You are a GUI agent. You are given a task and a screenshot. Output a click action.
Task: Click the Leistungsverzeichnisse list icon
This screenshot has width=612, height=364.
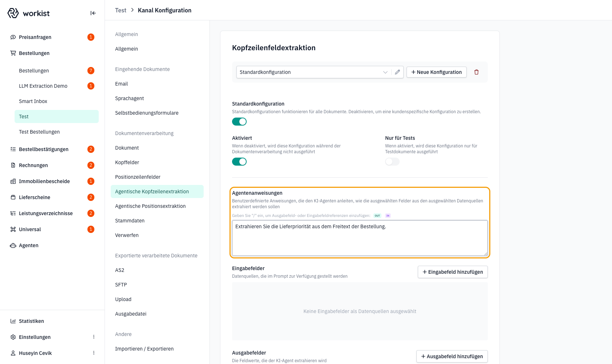point(13,213)
